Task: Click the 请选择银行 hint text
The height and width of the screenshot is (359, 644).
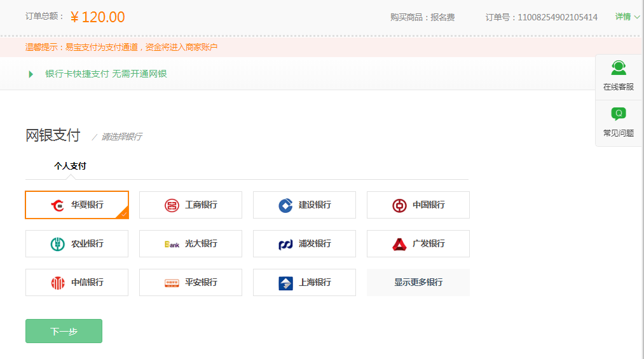Action: pyautogui.click(x=121, y=137)
